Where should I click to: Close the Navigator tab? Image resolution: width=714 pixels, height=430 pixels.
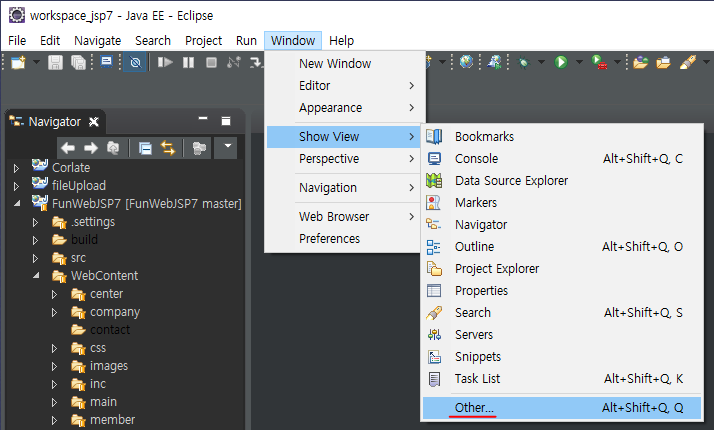pyautogui.click(x=94, y=122)
